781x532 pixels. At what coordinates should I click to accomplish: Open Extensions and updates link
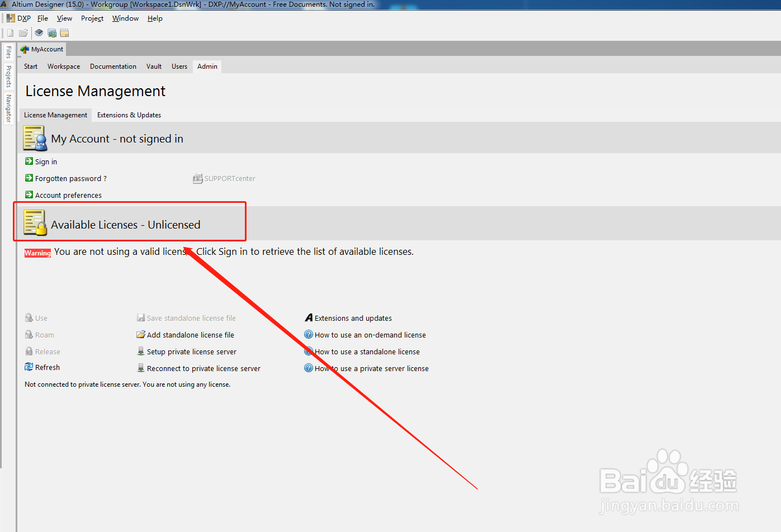tap(353, 319)
